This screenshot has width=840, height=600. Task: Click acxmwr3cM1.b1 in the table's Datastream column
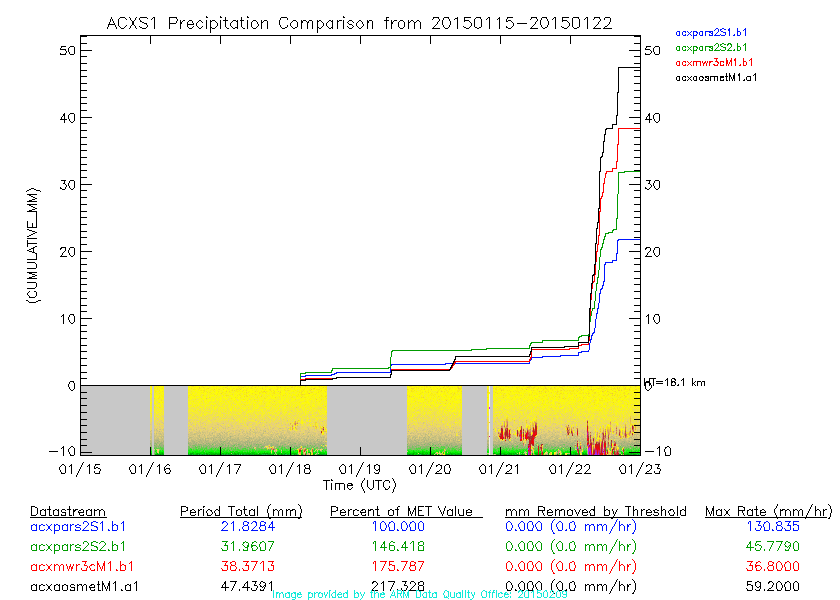(x=82, y=566)
